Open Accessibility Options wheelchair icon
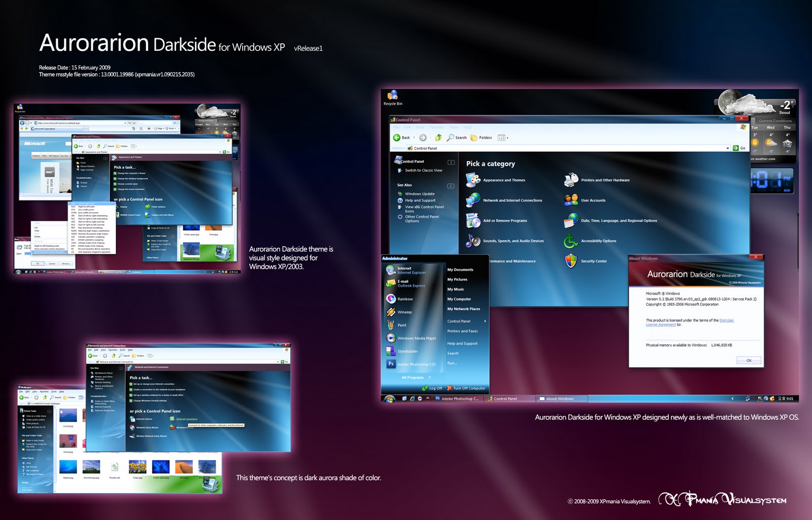 tap(571, 241)
